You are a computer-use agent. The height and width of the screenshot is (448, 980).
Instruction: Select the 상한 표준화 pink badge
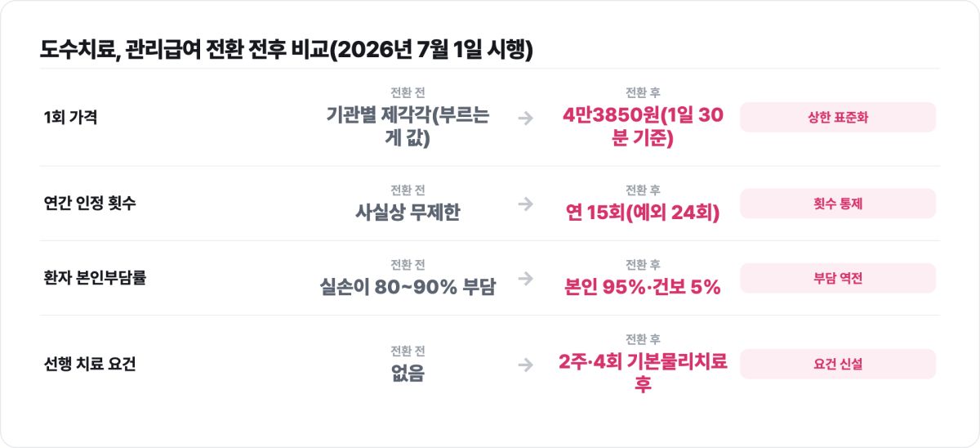click(838, 117)
